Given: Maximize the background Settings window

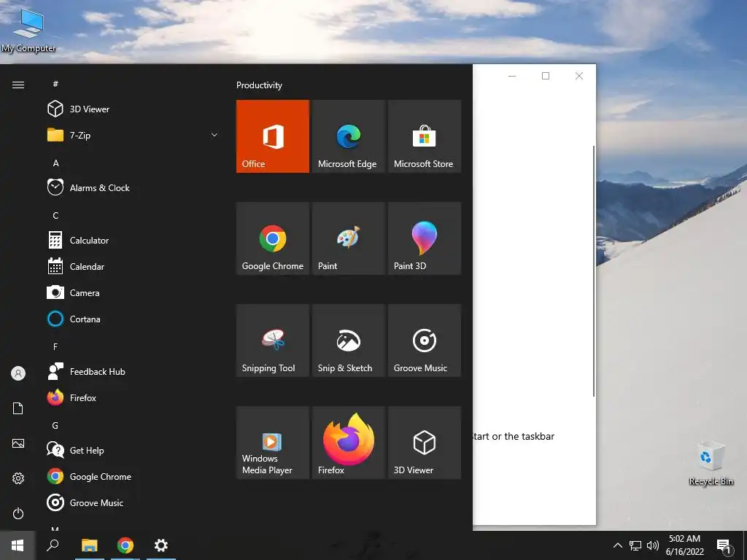Looking at the screenshot, I should click(x=546, y=76).
